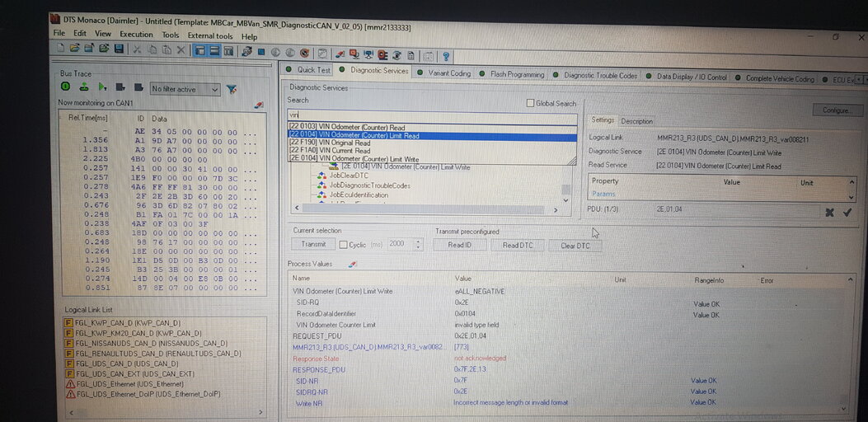Click the Read DTC button
Screen dimensions: 868x422
click(x=518, y=246)
